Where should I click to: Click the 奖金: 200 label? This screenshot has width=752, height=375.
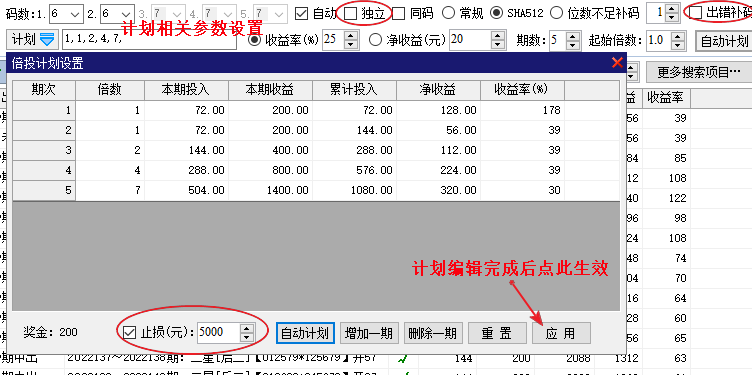tap(50, 332)
